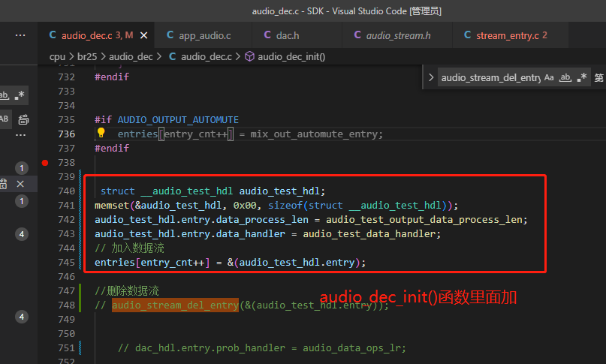Viewport: 606px width, 364px height.
Task: Close the audio_dec.c editor tab
Action: tap(143, 35)
